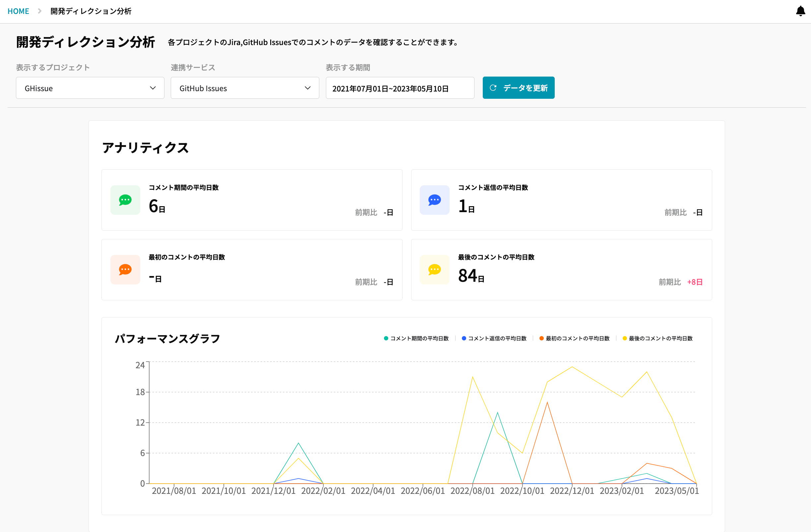Click the コメント返信の平均日数 card title

click(x=493, y=187)
